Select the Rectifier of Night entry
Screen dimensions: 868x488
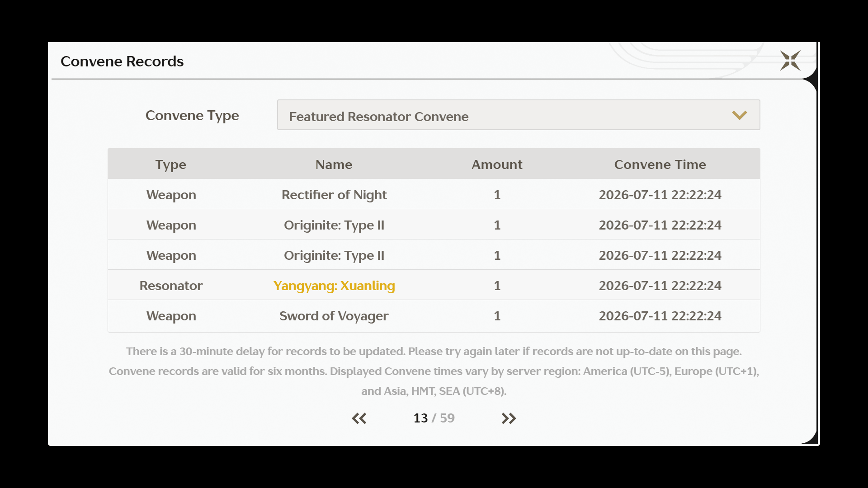[x=434, y=195]
